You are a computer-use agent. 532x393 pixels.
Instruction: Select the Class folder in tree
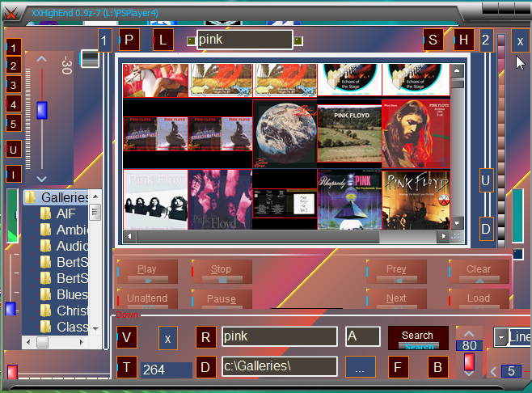65,327
